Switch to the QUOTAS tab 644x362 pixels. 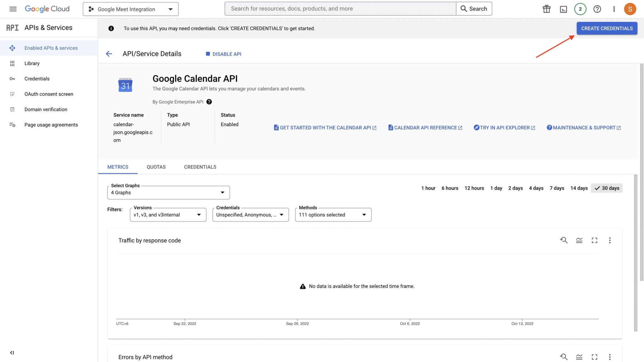coord(156,167)
